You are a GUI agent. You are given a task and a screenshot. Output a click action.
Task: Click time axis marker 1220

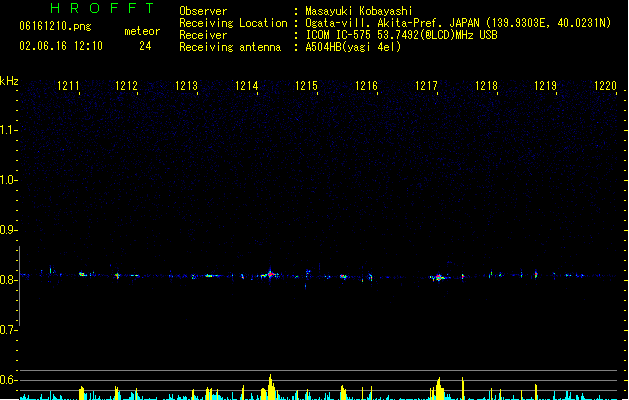[605, 86]
